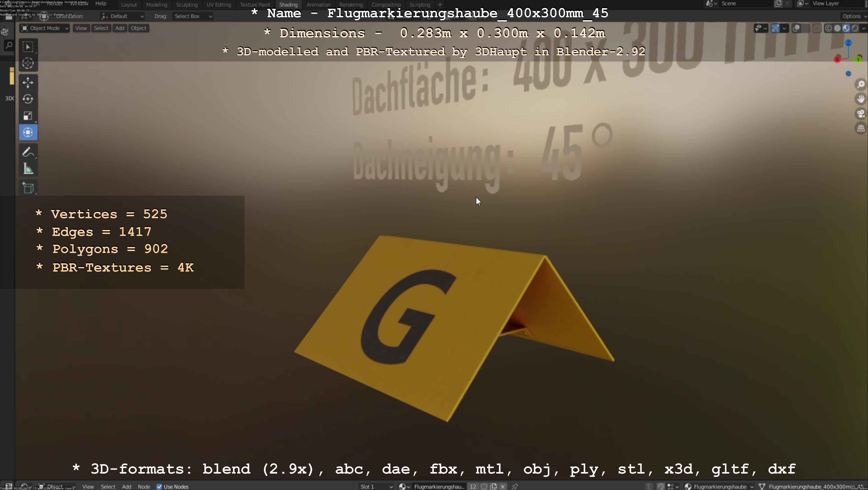The image size is (868, 490).
Task: Select the Measure ruler tool
Action: [x=28, y=169]
